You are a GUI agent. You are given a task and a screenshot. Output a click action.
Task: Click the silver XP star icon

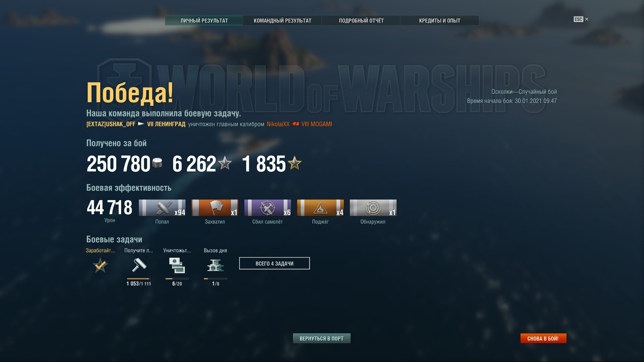point(225,163)
